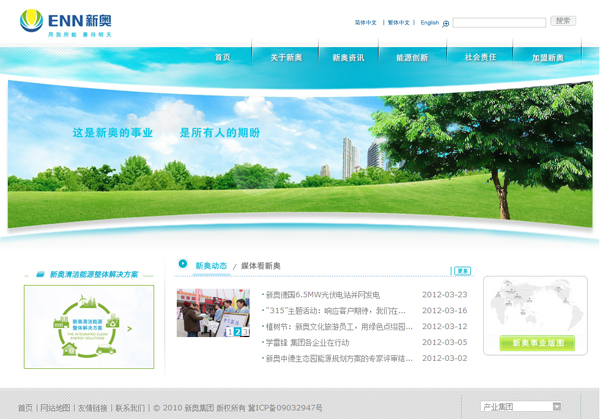Switch to the 媒体看新奥 tab
The height and width of the screenshot is (419, 600).
[261, 266]
